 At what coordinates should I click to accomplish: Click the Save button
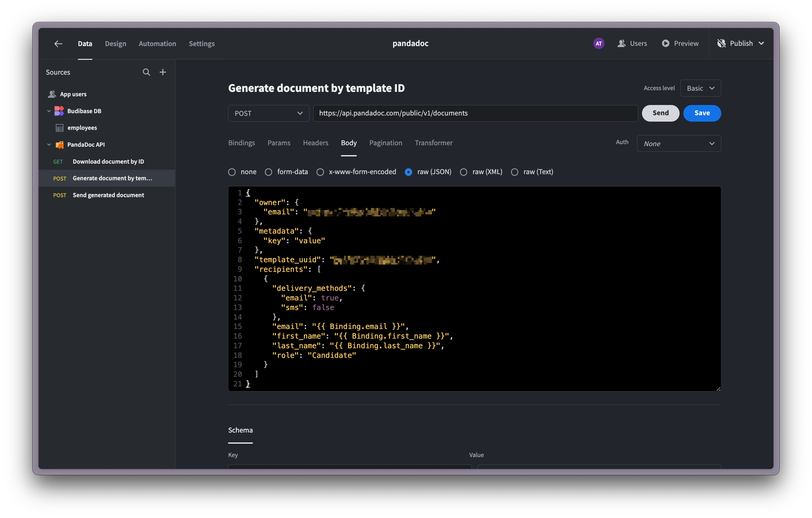702,113
